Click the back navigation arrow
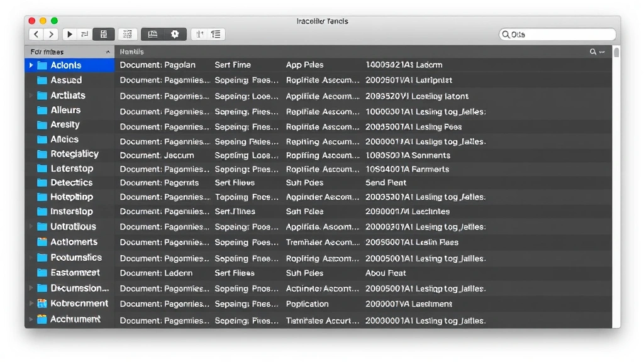Viewport: 644px width, 362px height. point(36,35)
